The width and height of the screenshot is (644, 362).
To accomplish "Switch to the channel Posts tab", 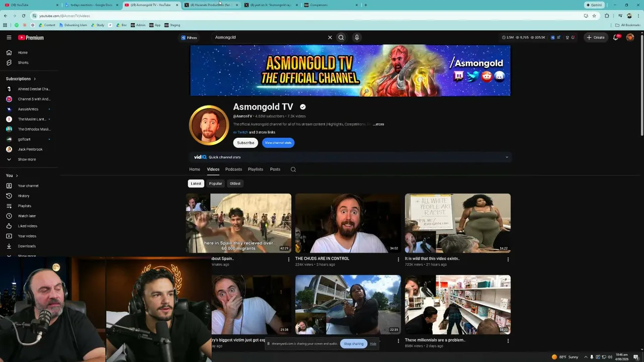I will tap(275, 169).
